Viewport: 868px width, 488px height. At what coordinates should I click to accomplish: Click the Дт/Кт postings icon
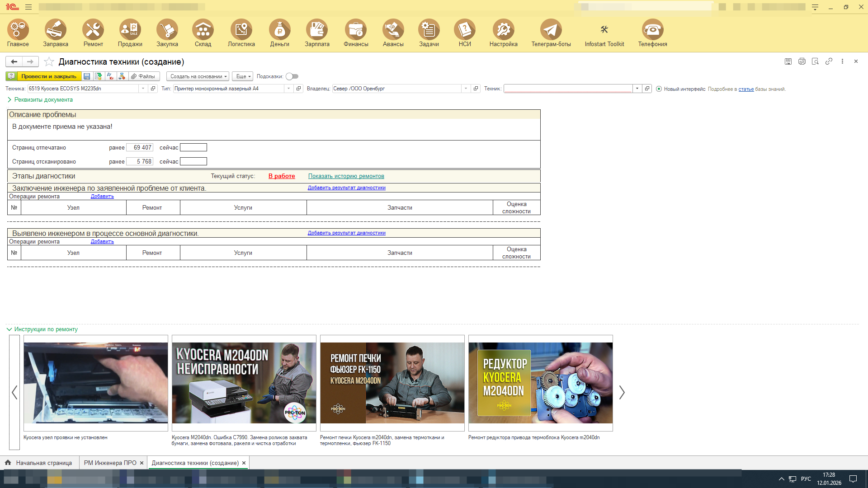[110, 76]
